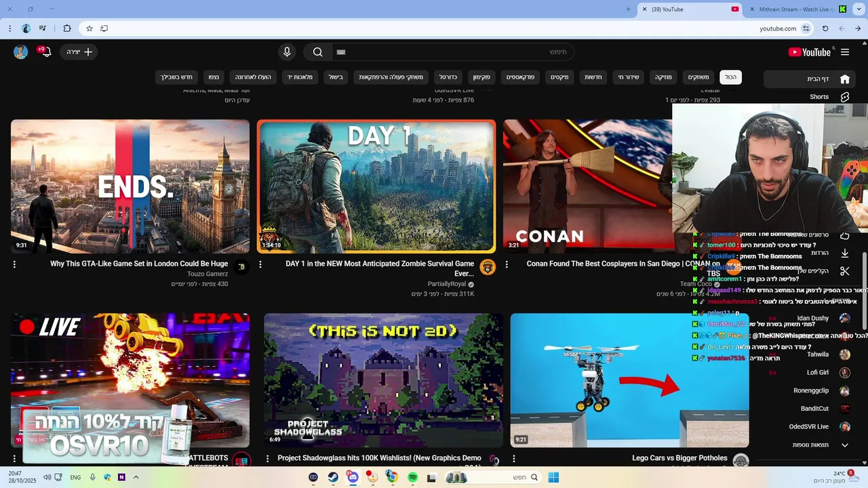Open the Windows Start menu

click(x=553, y=477)
